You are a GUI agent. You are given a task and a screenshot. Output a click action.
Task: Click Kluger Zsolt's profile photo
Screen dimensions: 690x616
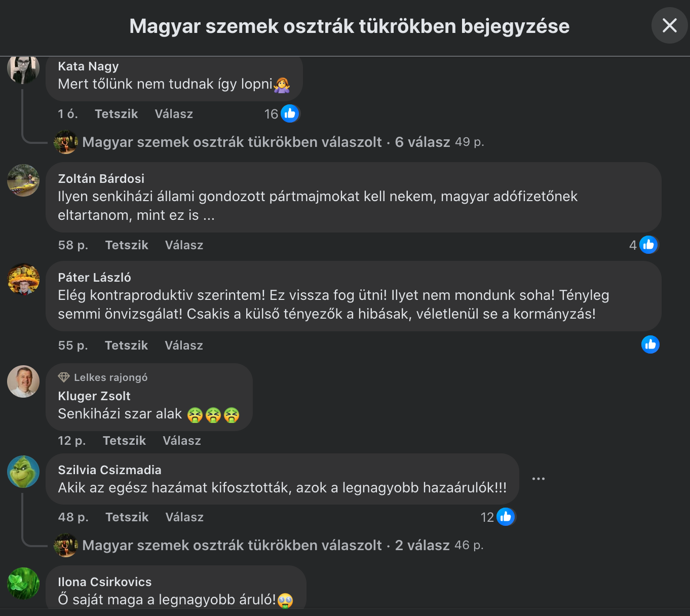(x=23, y=381)
